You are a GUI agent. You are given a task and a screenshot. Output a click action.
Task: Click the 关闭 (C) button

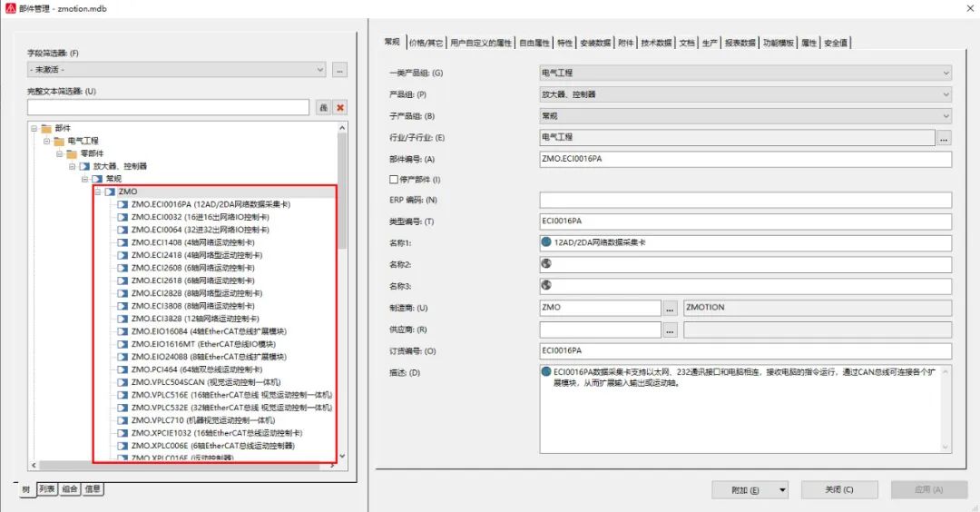click(x=839, y=489)
